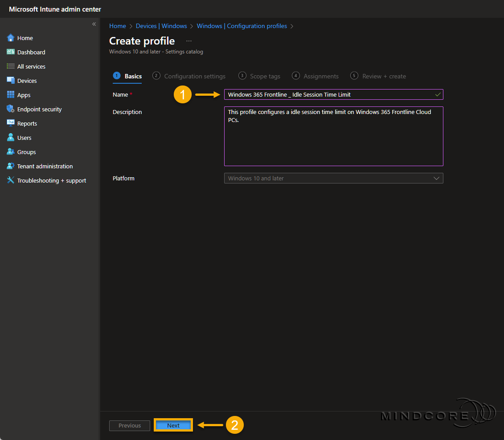Click the All services navigation label

click(x=31, y=66)
